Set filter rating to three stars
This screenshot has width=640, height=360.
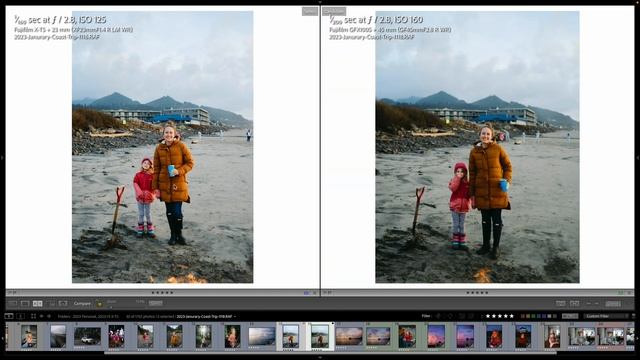(x=500, y=316)
